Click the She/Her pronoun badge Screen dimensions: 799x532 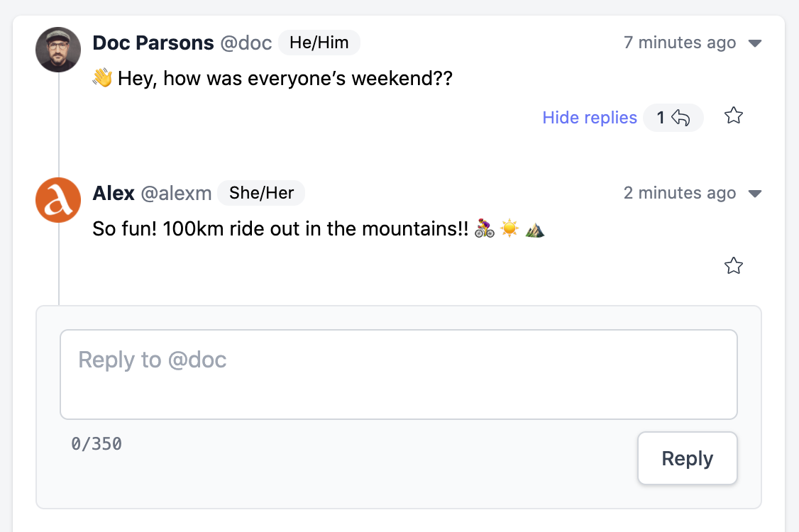point(261,193)
